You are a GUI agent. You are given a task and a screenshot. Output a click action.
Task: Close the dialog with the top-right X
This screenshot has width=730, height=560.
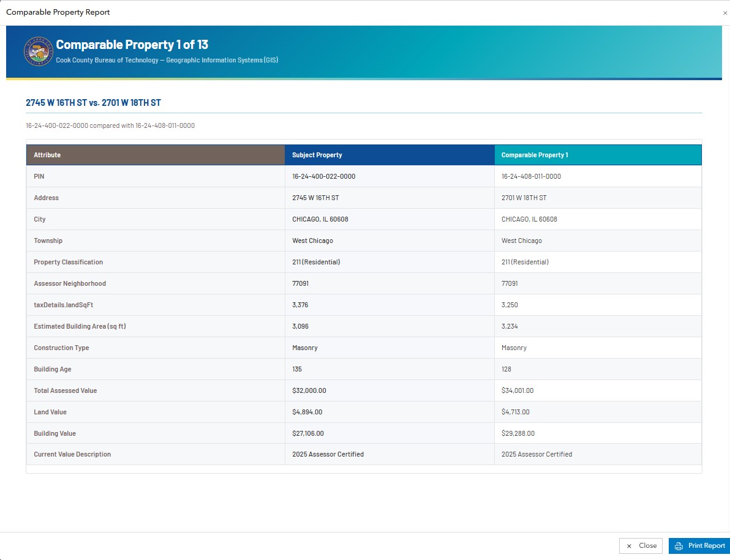pyautogui.click(x=725, y=13)
